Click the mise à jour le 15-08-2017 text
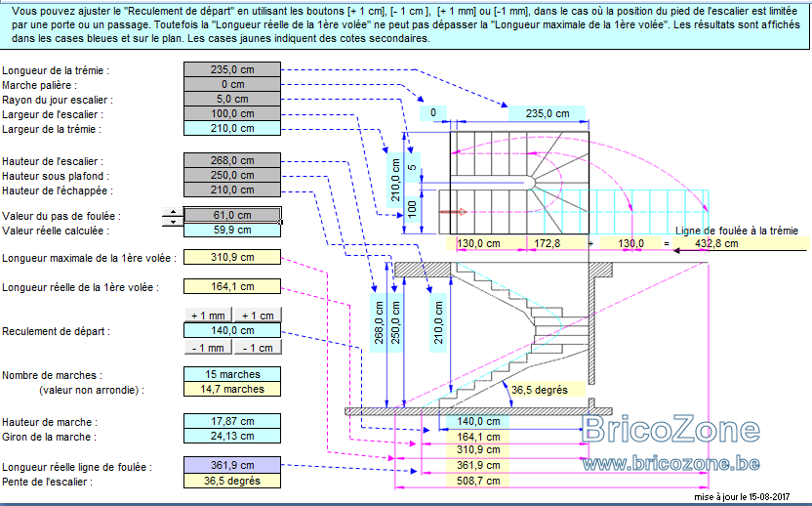The width and height of the screenshot is (812, 506). click(742, 496)
